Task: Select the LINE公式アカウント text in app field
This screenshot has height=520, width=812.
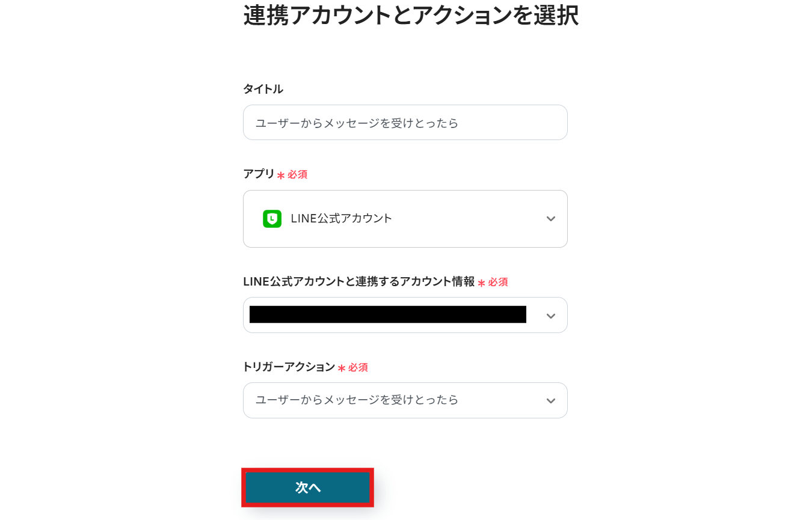Action: (341, 219)
